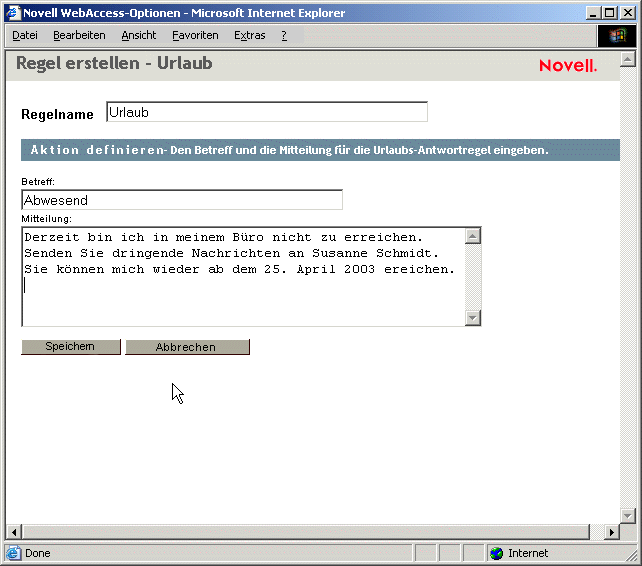Focus the Regelname input field
The width and height of the screenshot is (642, 566).
pos(267,112)
